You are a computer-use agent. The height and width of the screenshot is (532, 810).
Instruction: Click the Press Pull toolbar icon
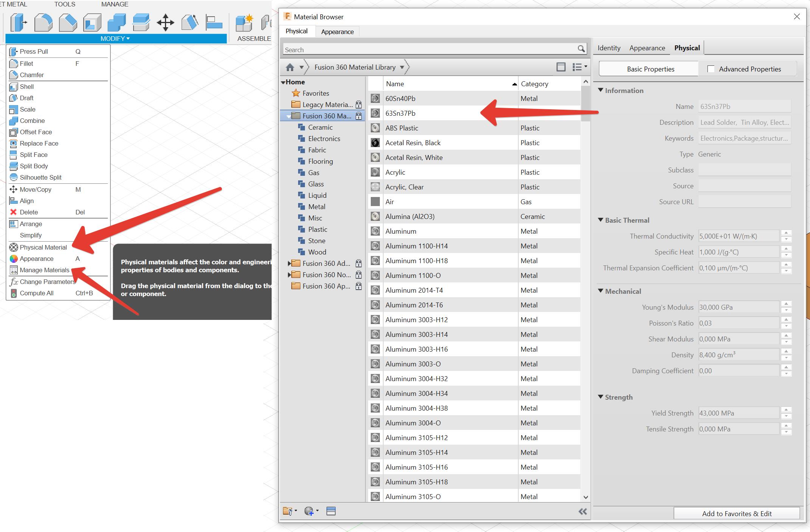[x=18, y=23]
